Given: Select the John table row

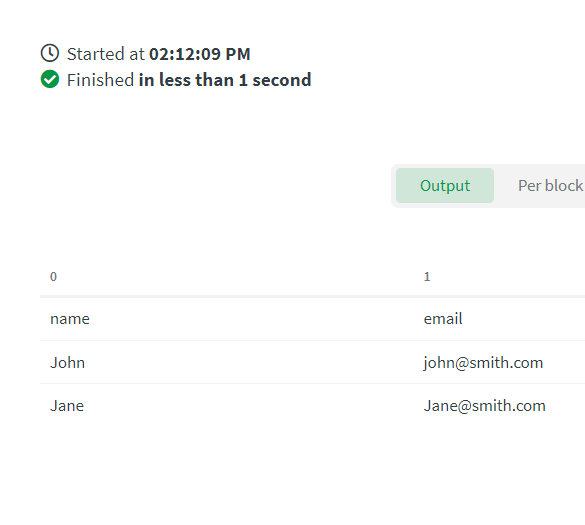Looking at the screenshot, I should point(312,362).
